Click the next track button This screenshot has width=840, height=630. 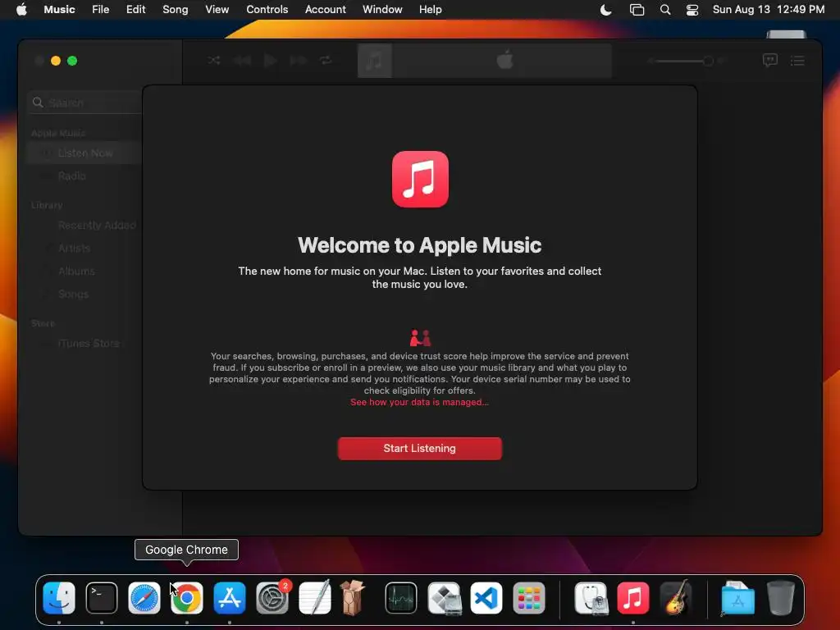pos(299,61)
